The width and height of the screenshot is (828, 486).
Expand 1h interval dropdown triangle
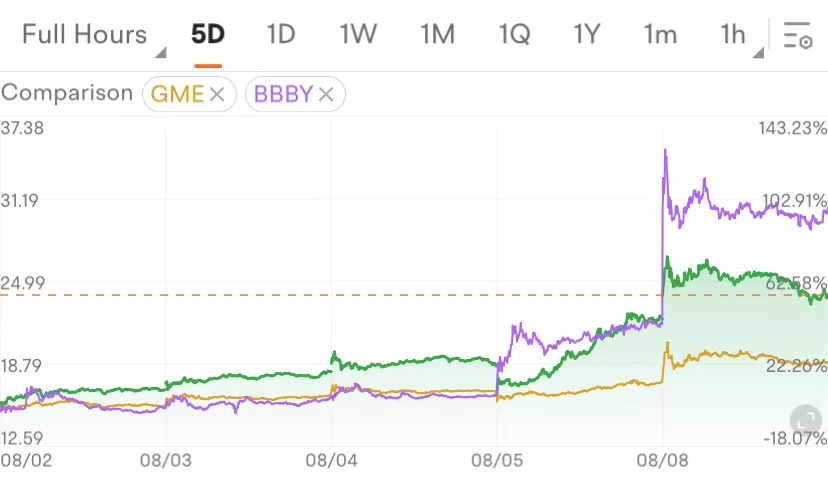(758, 52)
